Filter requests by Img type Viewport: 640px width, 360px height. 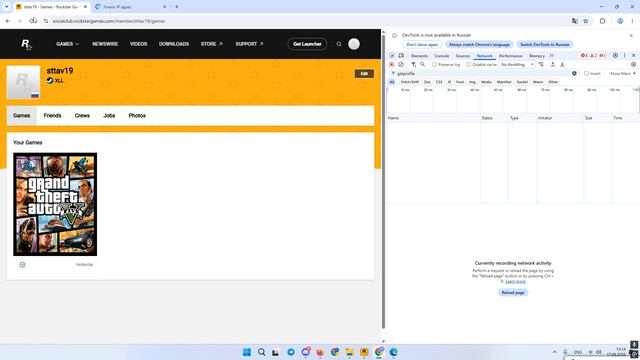point(472,82)
